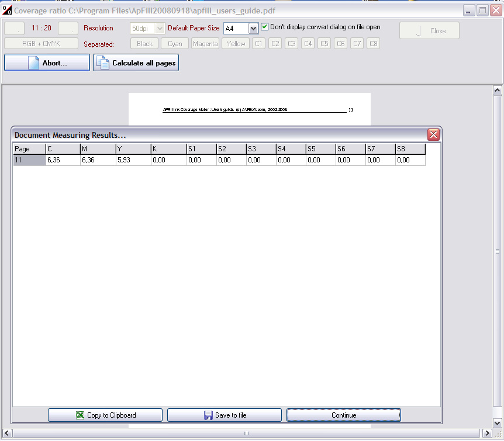This screenshot has height=441, width=504.
Task: Select the 5,93 value in Y column
Action: [x=133, y=160]
